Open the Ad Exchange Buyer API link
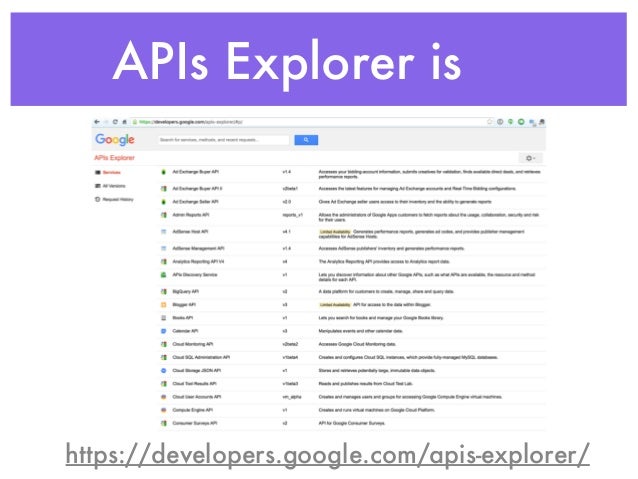The image size is (638, 479). pos(195,172)
